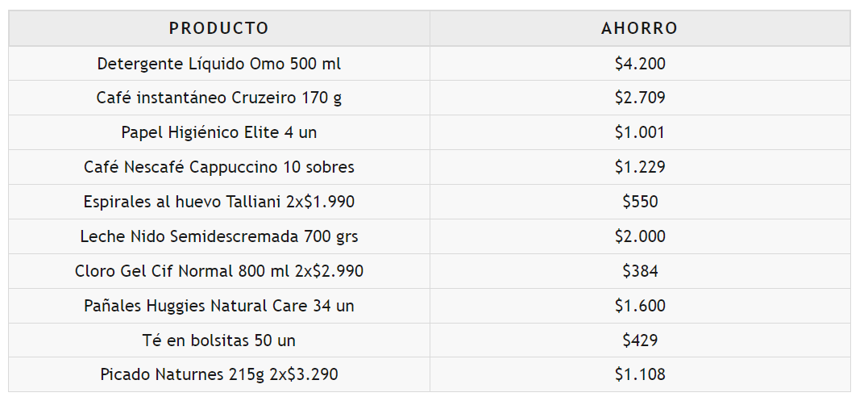Image resolution: width=868 pixels, height=401 pixels.
Task: Select Cloro Gel Cif Normal 800 ml
Action: 219,272
